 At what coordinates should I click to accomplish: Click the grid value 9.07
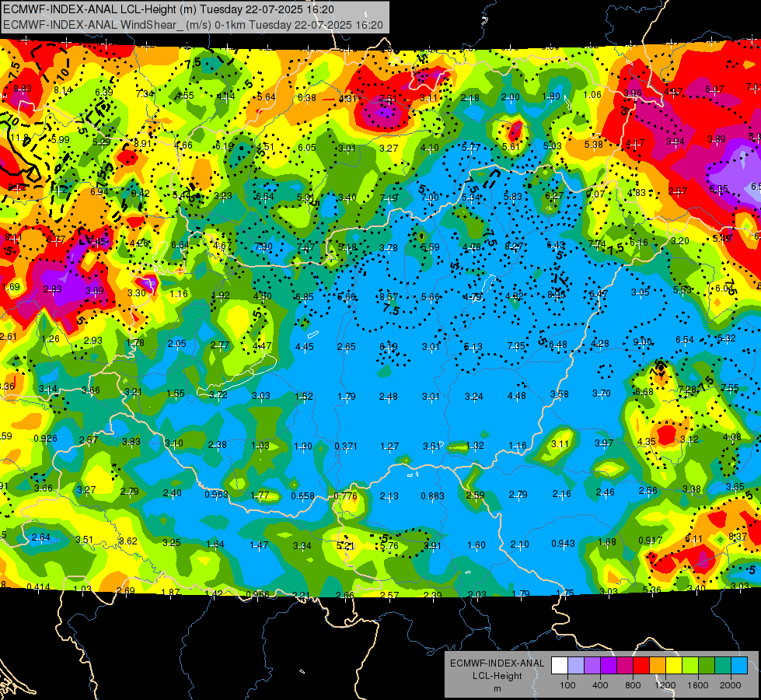coord(595,194)
